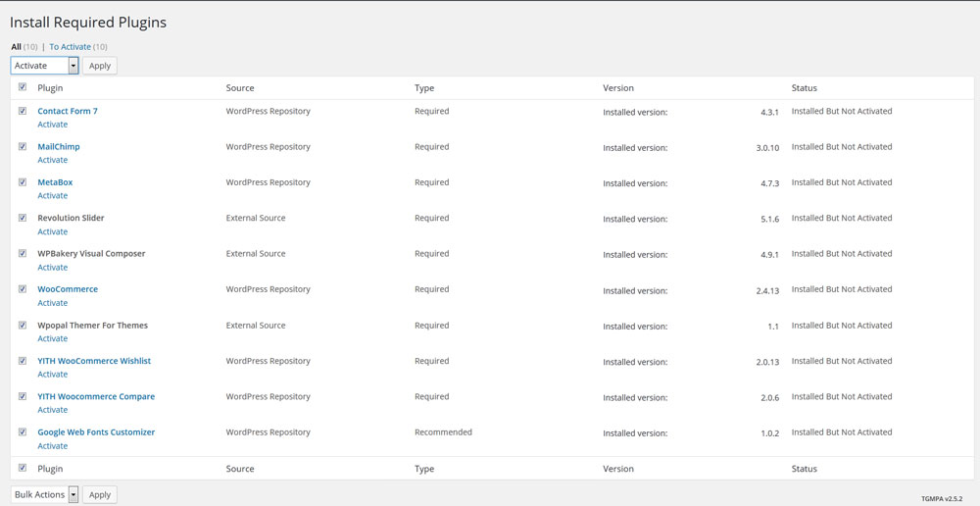The height and width of the screenshot is (506, 980).
Task: Select the All plugins filter
Action: tap(16, 46)
